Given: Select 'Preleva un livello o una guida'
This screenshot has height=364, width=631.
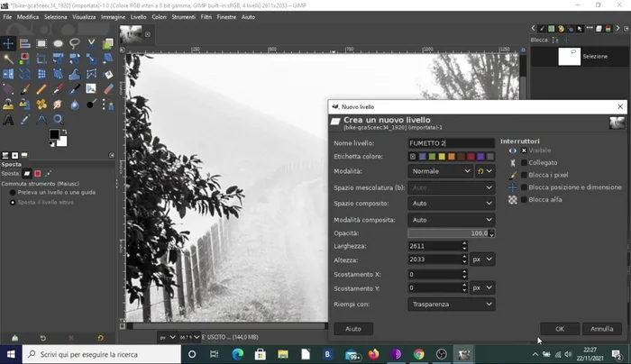Looking at the screenshot, I should click(x=13, y=192).
